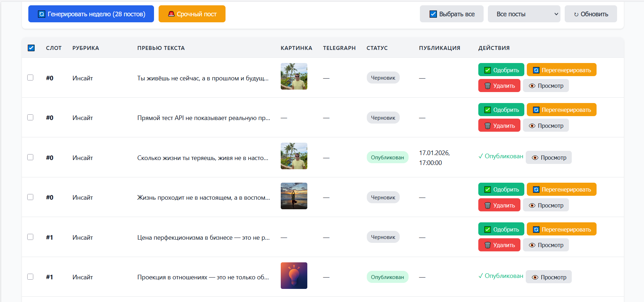Delete the Прямой тест API draft
Screen dimensions: 644x302
point(499,126)
